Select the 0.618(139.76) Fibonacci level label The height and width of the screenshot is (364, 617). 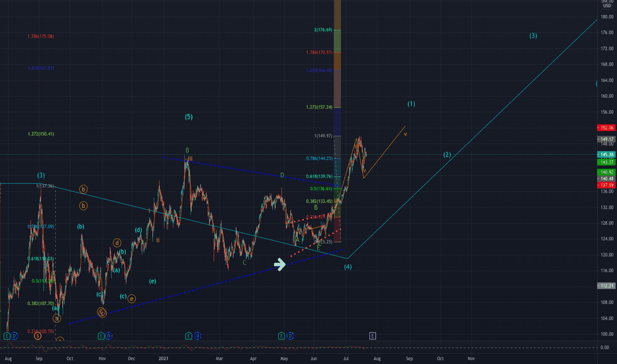pyautogui.click(x=319, y=176)
